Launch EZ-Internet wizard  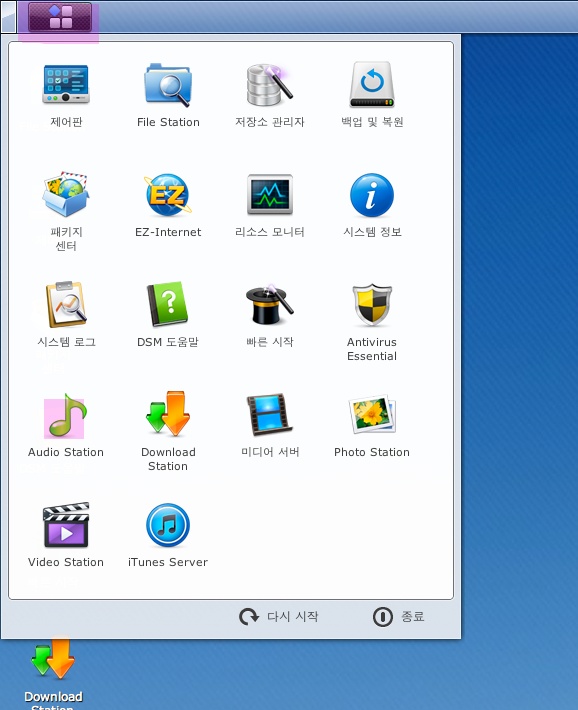[168, 195]
